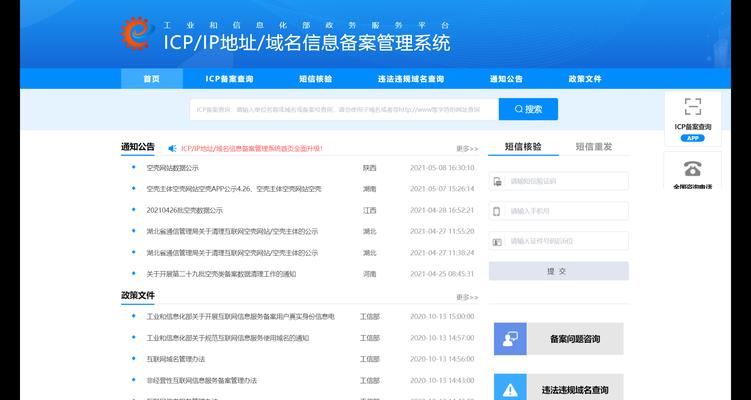The image size is (751, 400).
Task: Open 短信核验 in the navigation bar
Action: coord(316,79)
